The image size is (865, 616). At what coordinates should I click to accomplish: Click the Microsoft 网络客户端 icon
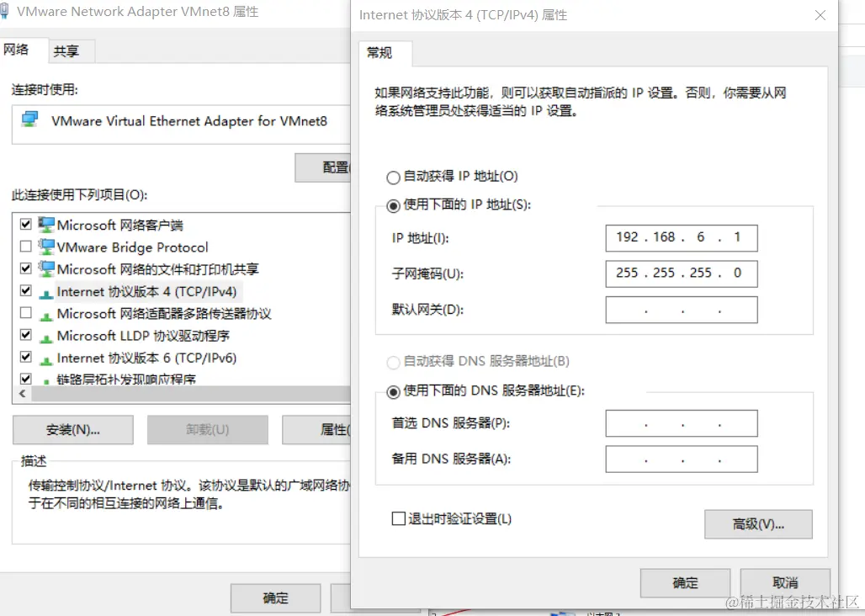tap(46, 225)
